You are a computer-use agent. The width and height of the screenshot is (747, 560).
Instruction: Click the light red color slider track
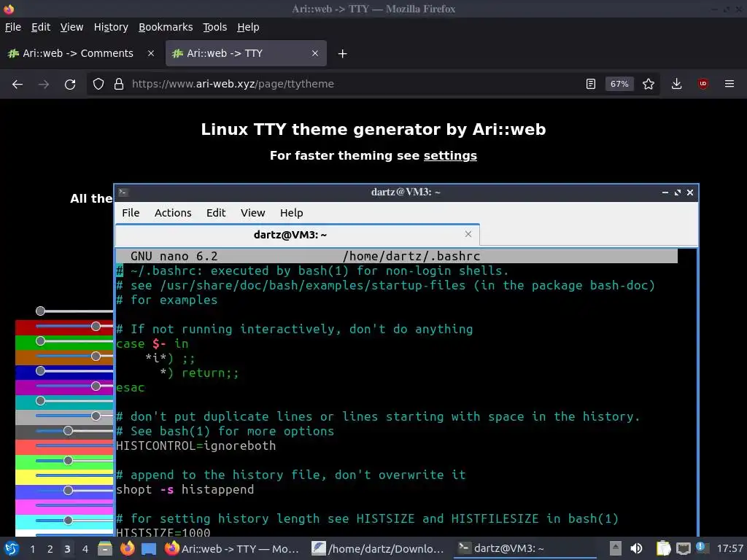click(74, 446)
